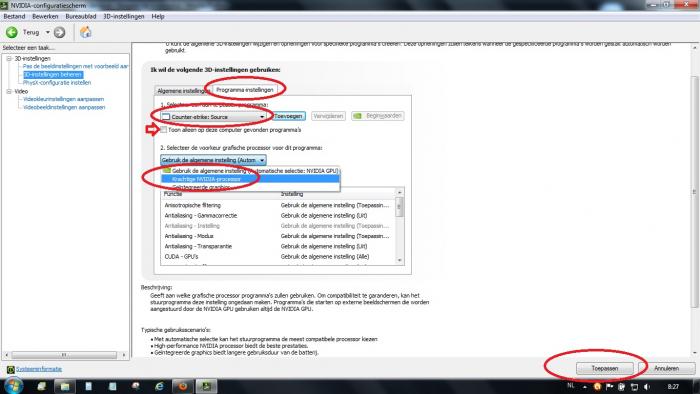Open the 3D-instellingen menu
The width and height of the screenshot is (700, 394).
pyautogui.click(x=124, y=17)
